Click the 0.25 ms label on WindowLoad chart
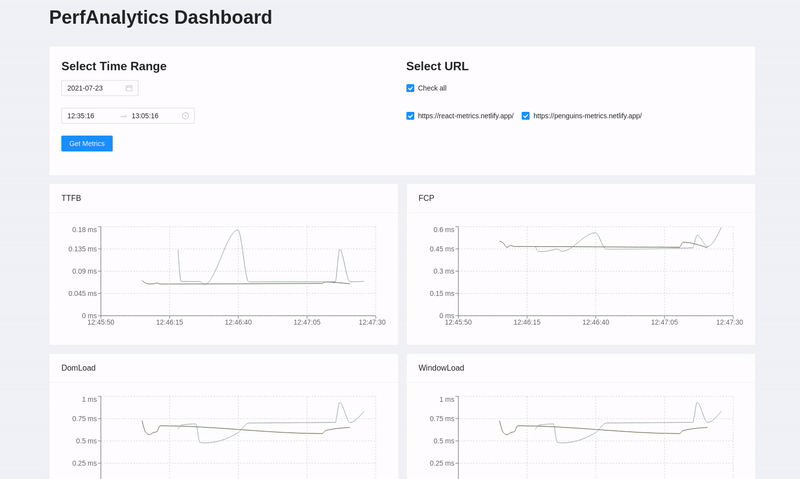This screenshot has width=800, height=479. pos(441,463)
